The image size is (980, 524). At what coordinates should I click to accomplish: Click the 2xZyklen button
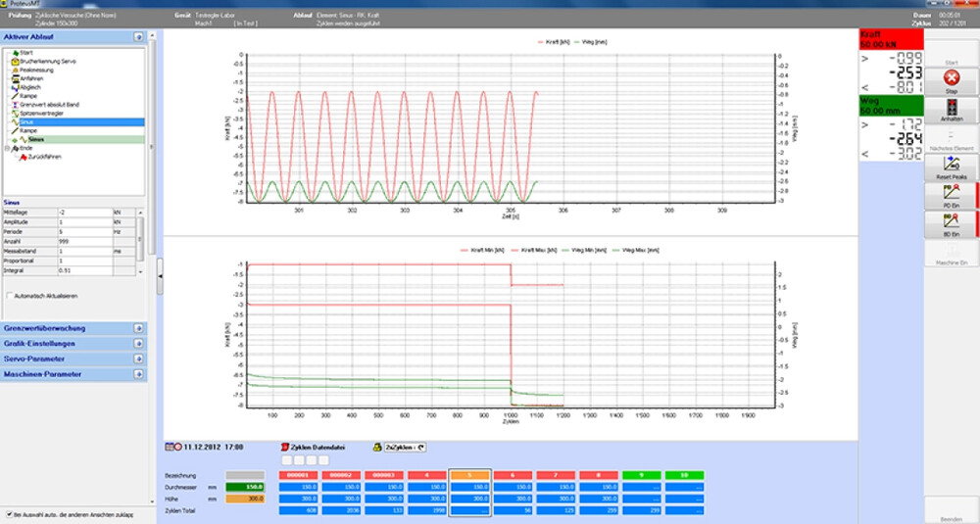405,448
